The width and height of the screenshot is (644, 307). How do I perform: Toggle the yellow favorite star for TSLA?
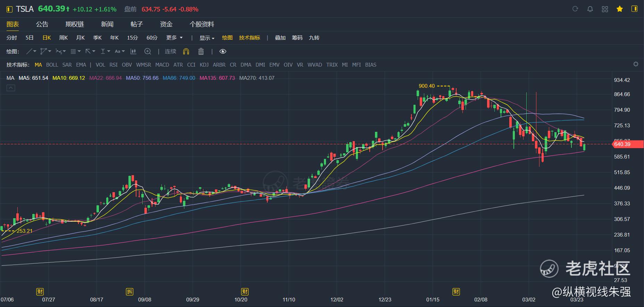pyautogui.click(x=620, y=9)
